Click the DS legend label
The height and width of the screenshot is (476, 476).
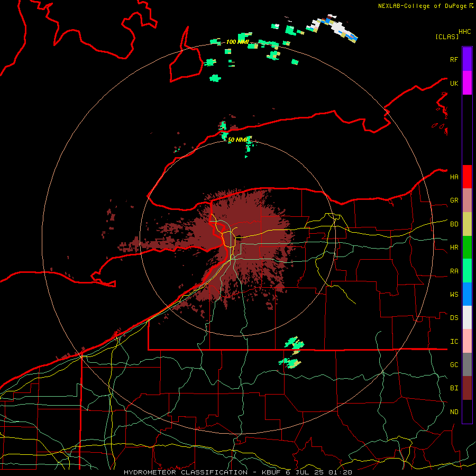(454, 318)
